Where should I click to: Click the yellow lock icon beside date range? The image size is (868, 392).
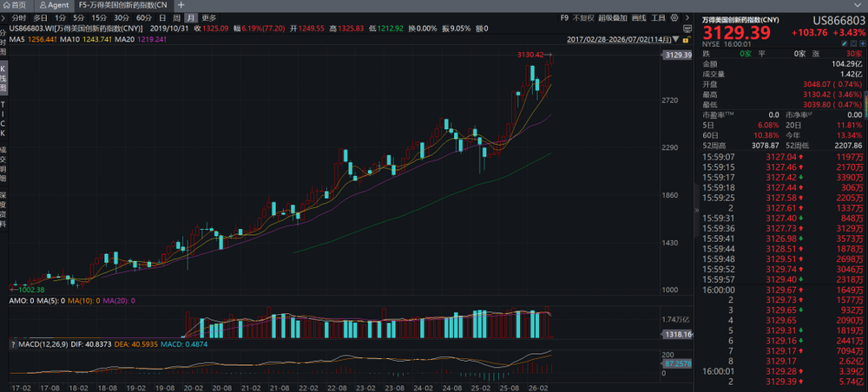pos(687,39)
